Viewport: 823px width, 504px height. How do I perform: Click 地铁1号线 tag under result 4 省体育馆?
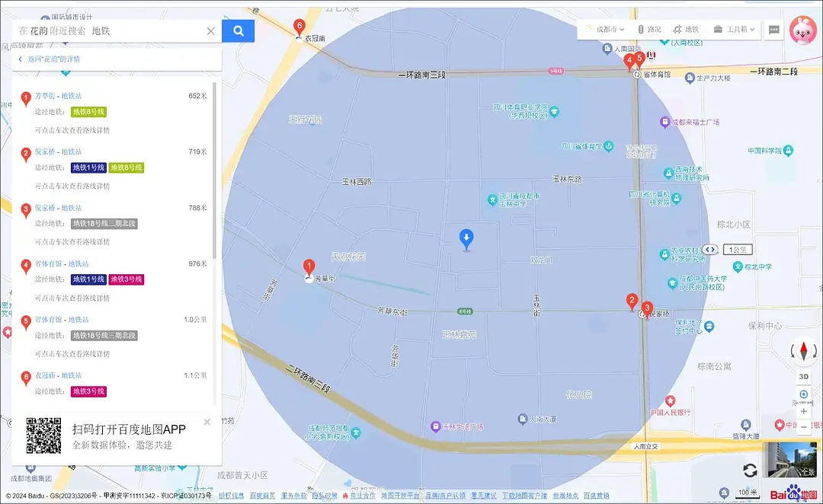(x=88, y=279)
